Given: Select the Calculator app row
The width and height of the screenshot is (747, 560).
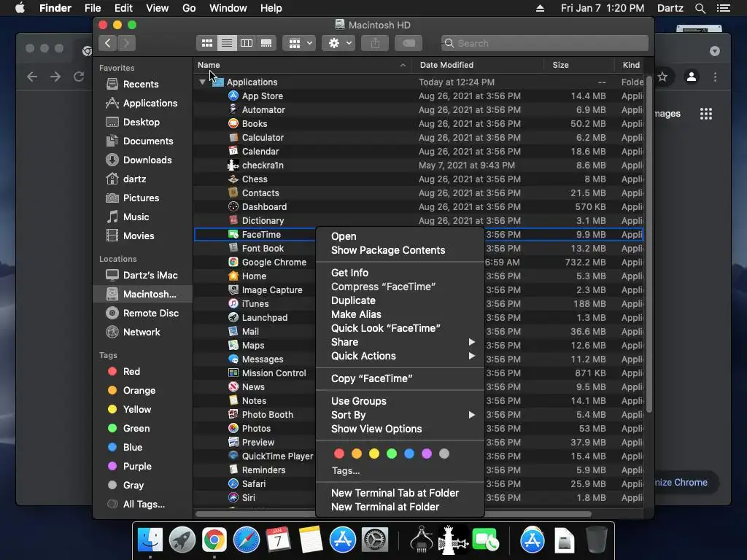Looking at the screenshot, I should (x=419, y=137).
